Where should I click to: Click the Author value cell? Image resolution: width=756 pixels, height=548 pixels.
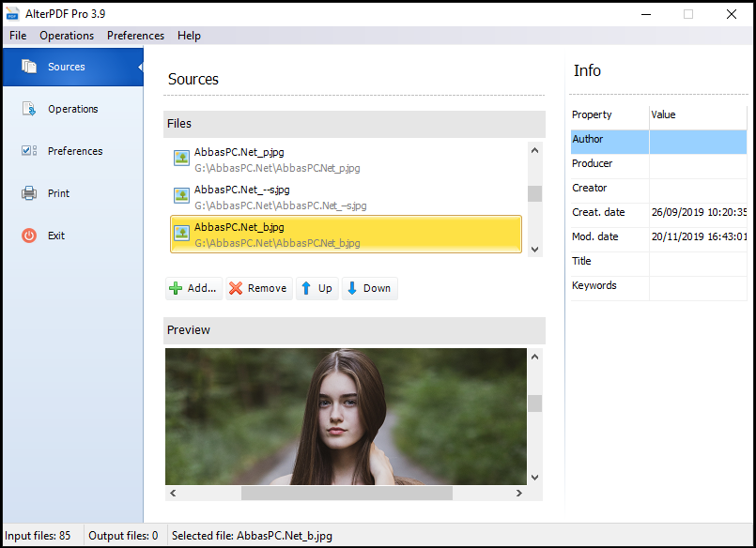click(x=698, y=142)
